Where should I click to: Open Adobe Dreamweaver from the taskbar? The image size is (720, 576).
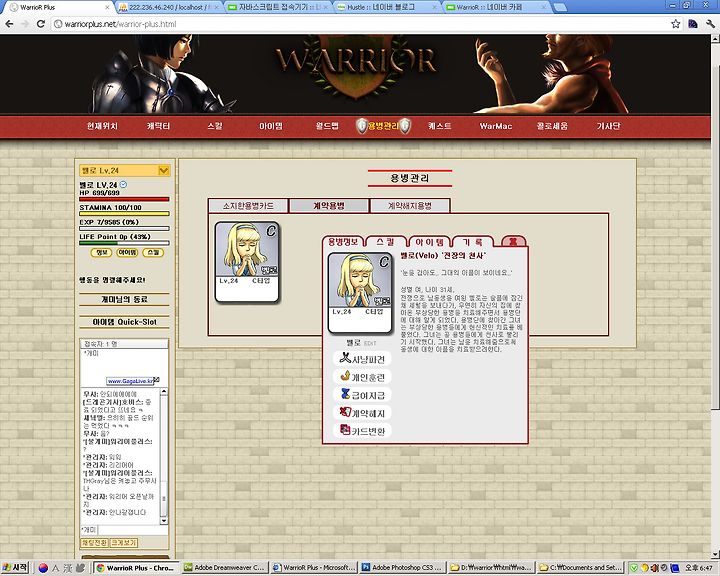225,568
